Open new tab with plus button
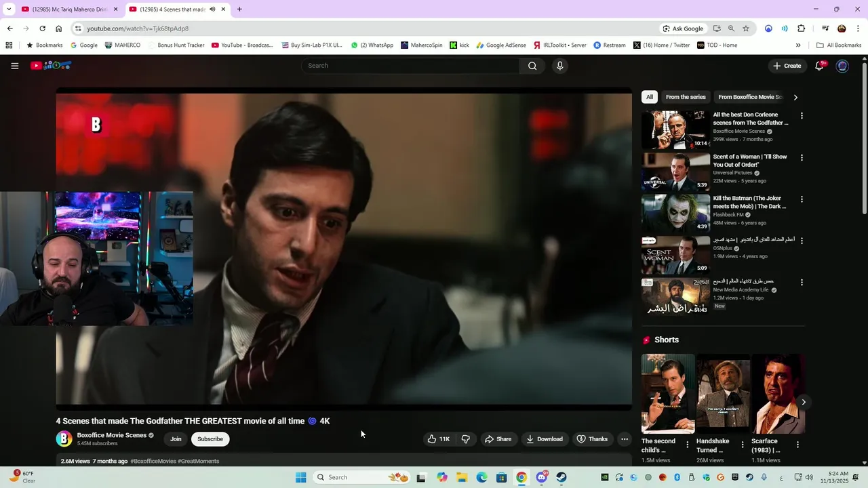This screenshot has height=488, width=868. (x=239, y=9)
